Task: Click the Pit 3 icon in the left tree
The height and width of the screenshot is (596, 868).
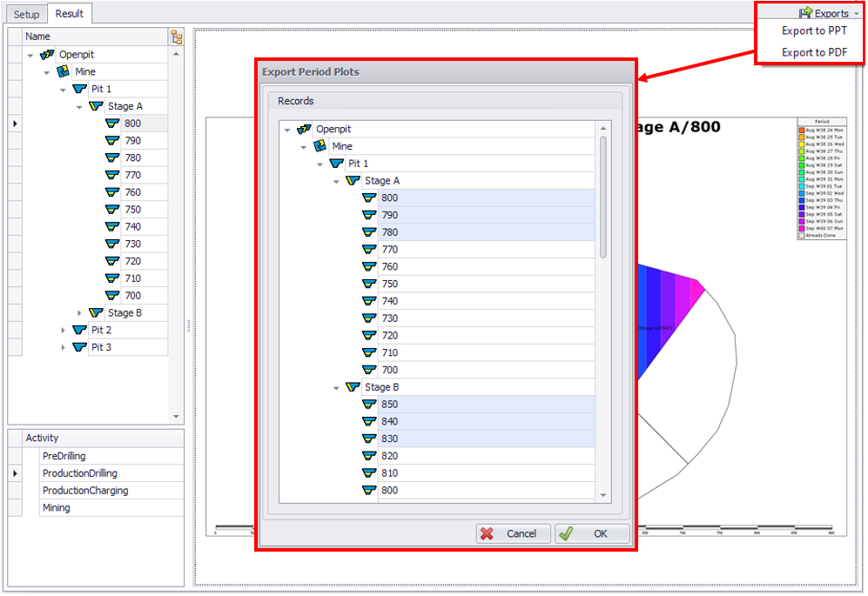Action: click(x=80, y=347)
